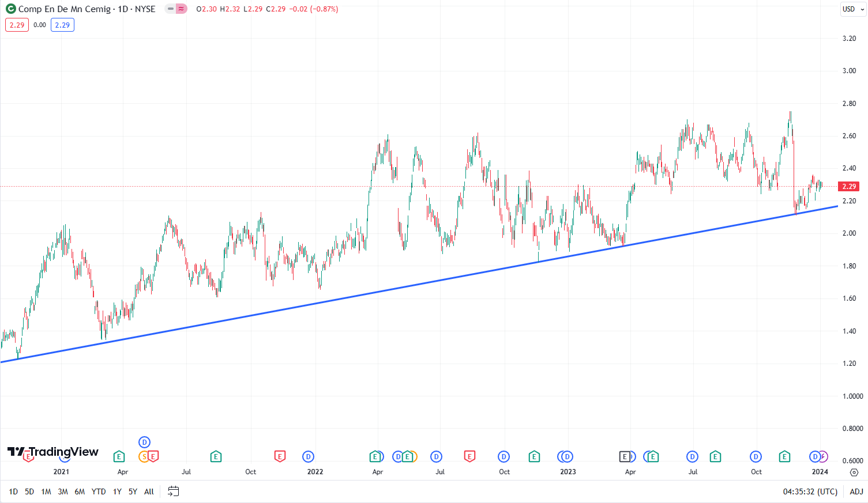Select the 5D time range
The height and width of the screenshot is (503, 868).
click(29, 491)
